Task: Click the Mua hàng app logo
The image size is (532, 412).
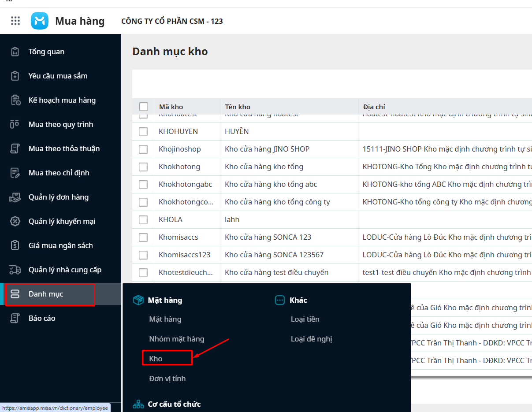Action: tap(40, 21)
